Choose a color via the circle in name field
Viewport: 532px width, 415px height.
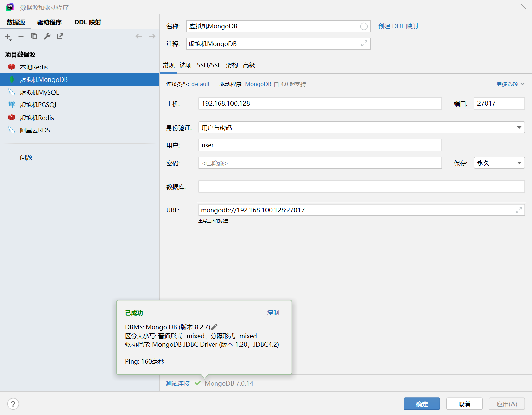pos(364,26)
